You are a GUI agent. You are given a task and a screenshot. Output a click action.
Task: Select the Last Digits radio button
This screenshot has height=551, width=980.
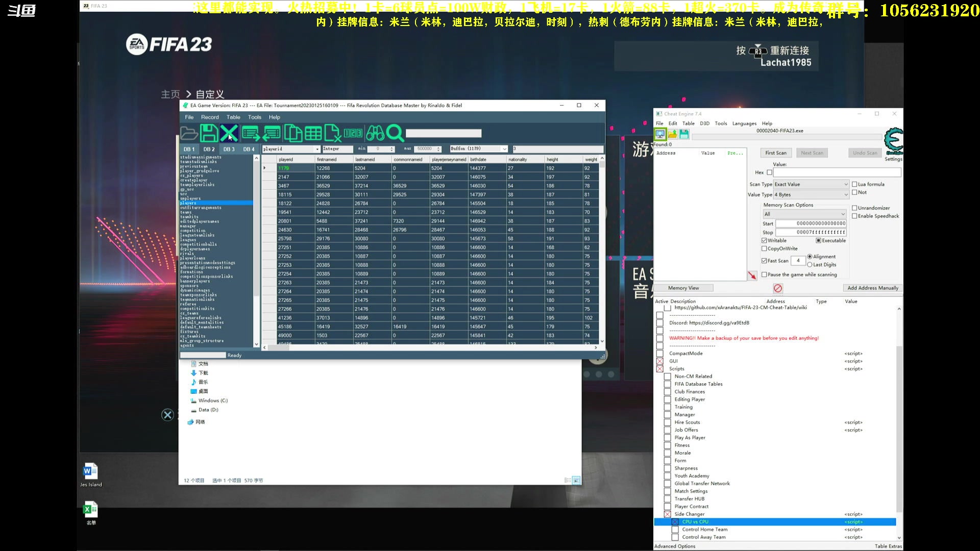tap(810, 265)
